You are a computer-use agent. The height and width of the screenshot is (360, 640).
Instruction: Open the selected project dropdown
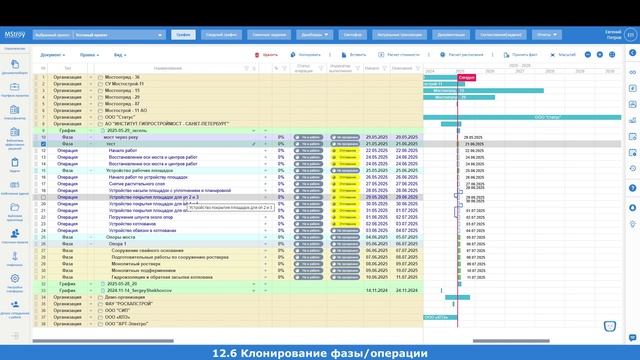(99, 35)
